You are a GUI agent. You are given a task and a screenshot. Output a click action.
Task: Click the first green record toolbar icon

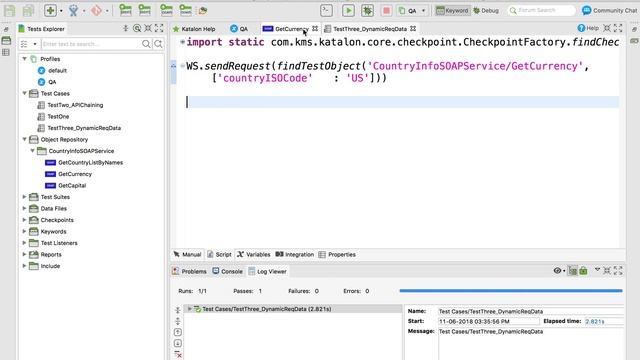(x=125, y=10)
